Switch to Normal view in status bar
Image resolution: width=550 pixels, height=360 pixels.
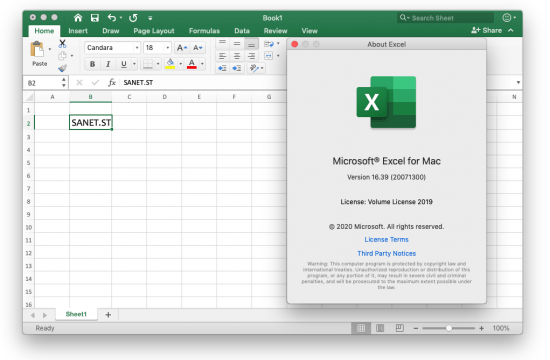(x=361, y=328)
